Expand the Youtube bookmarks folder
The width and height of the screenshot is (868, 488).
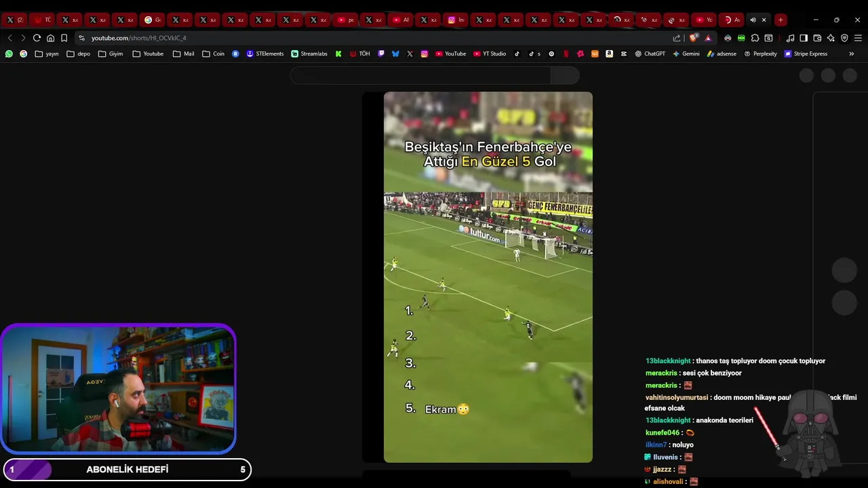[x=148, y=54]
